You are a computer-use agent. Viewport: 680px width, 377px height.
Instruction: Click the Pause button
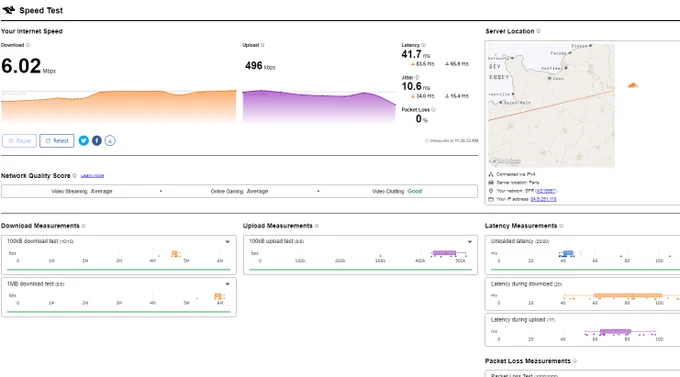click(19, 141)
